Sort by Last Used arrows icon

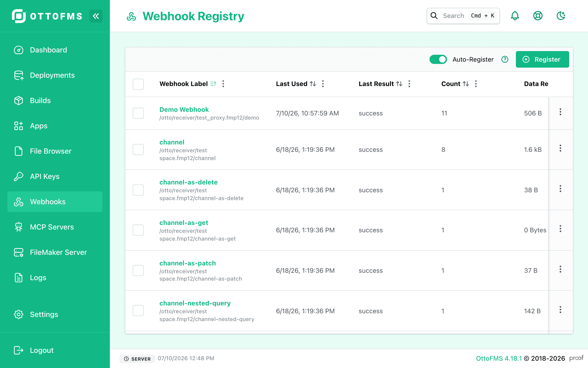[313, 84]
